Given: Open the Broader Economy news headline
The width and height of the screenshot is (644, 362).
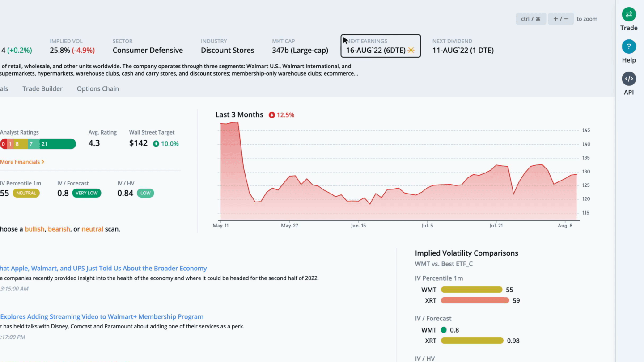Looking at the screenshot, I should [x=103, y=268].
